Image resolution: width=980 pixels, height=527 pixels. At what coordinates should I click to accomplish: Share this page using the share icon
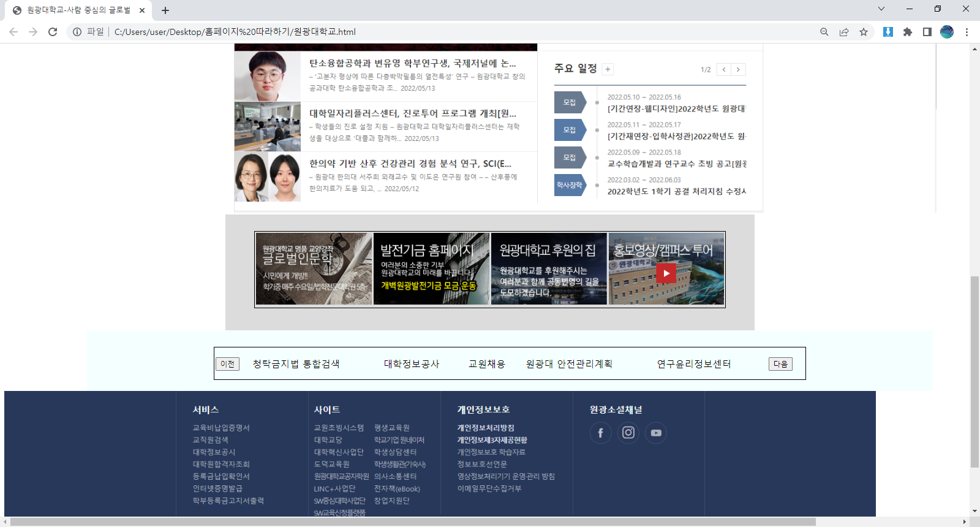(844, 32)
